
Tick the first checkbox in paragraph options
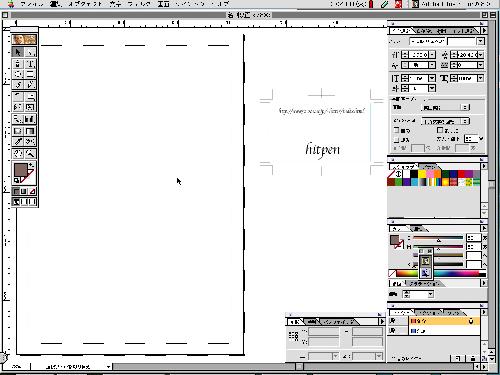click(396, 130)
